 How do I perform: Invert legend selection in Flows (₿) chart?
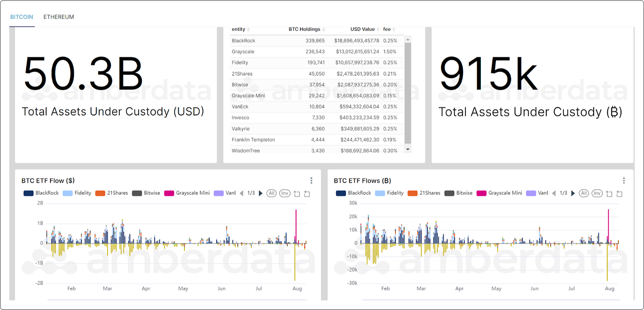[597, 193]
